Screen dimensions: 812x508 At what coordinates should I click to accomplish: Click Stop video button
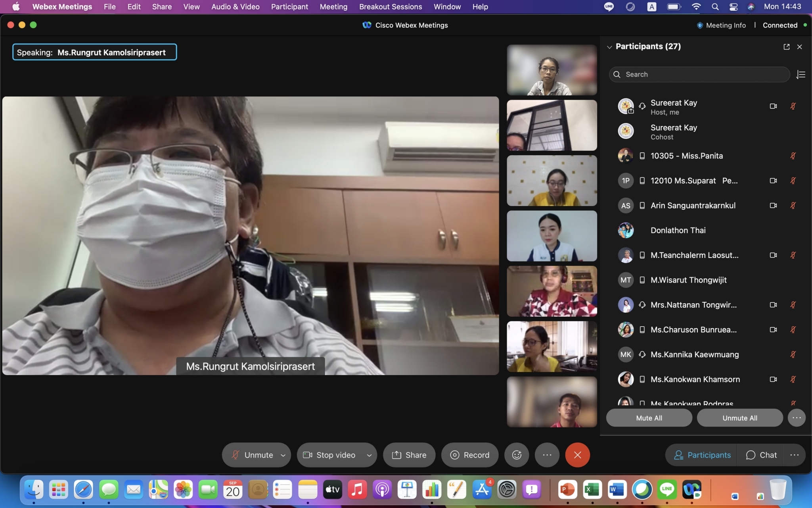(x=330, y=455)
